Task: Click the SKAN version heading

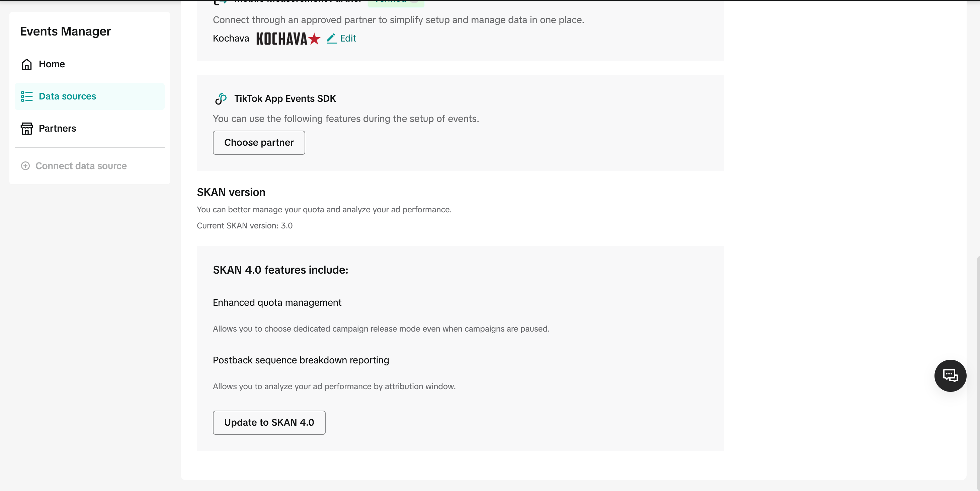Action: [231, 192]
